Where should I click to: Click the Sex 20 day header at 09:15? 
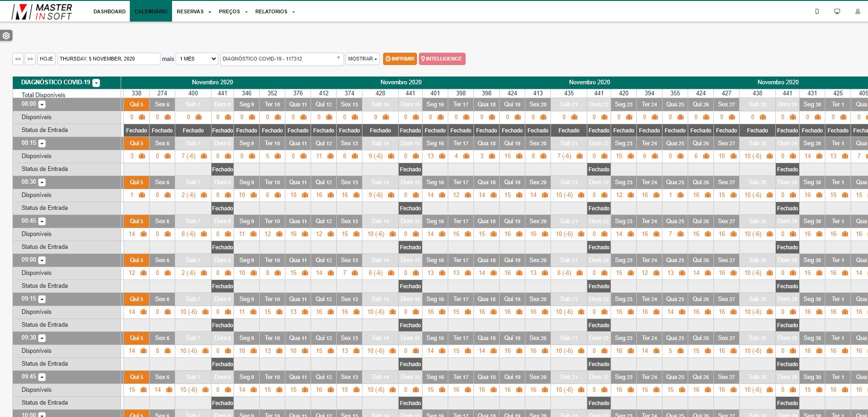[538, 299]
